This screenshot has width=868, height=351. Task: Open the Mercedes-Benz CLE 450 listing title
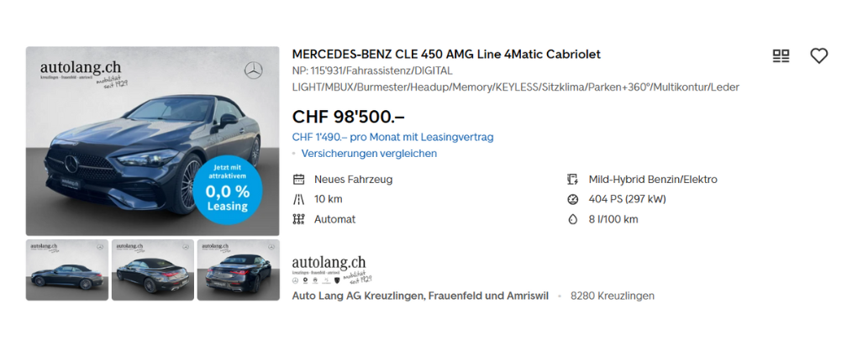point(446,55)
